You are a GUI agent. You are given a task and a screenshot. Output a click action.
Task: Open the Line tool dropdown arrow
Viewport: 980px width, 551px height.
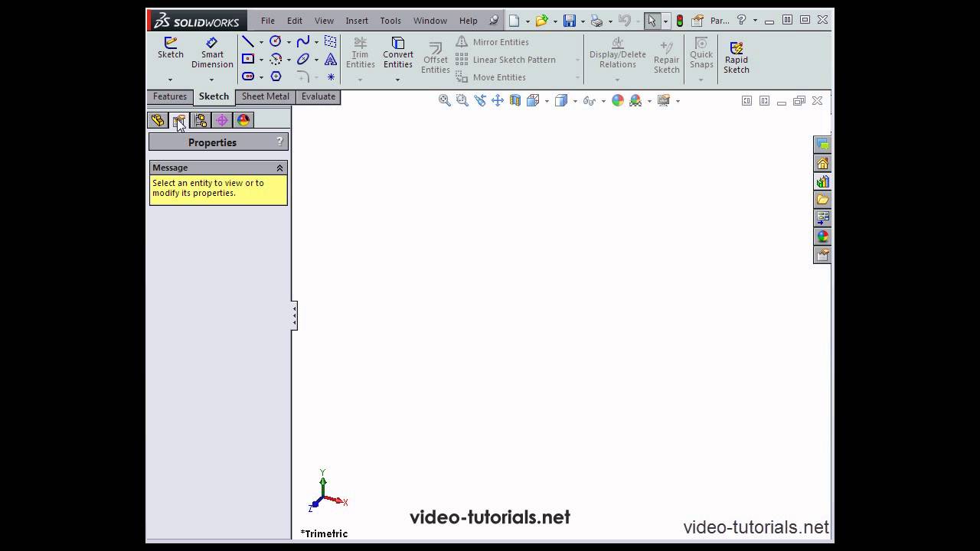[261, 42]
